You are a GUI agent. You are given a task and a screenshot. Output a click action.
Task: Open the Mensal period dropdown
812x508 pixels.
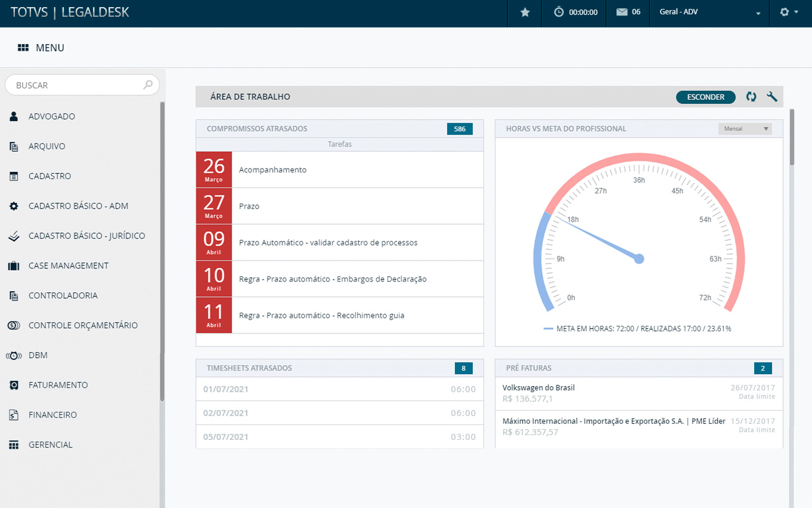pos(745,128)
